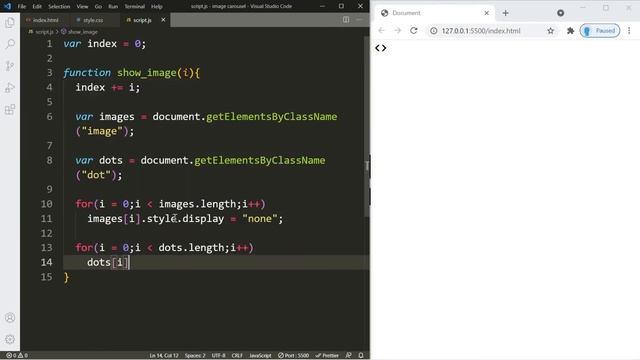
Task: Switch to the style.css tab
Action: (90, 20)
